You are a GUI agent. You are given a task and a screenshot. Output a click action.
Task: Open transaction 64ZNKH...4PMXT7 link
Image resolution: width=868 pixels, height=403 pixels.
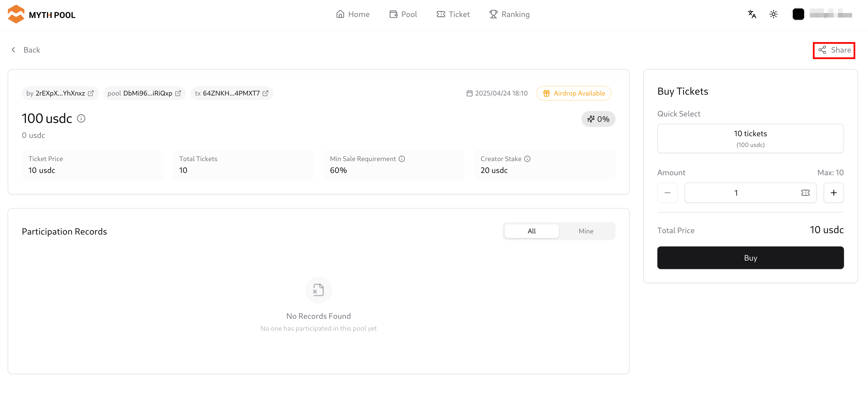click(x=232, y=93)
